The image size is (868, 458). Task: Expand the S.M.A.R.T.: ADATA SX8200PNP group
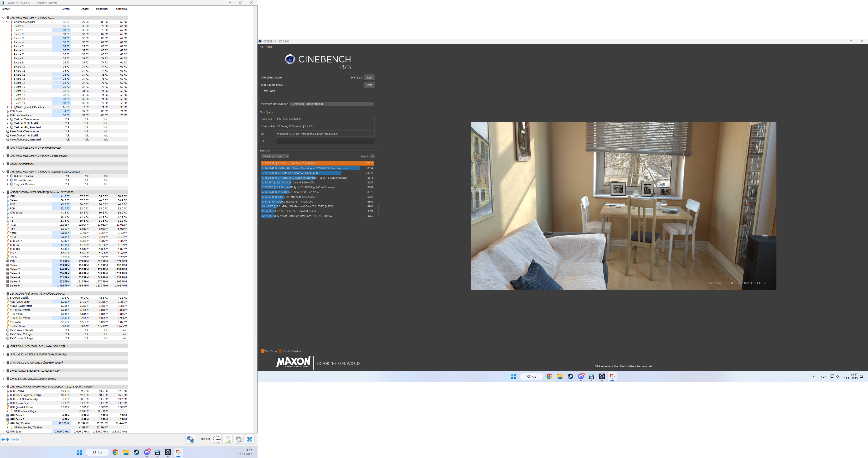(x=3, y=354)
